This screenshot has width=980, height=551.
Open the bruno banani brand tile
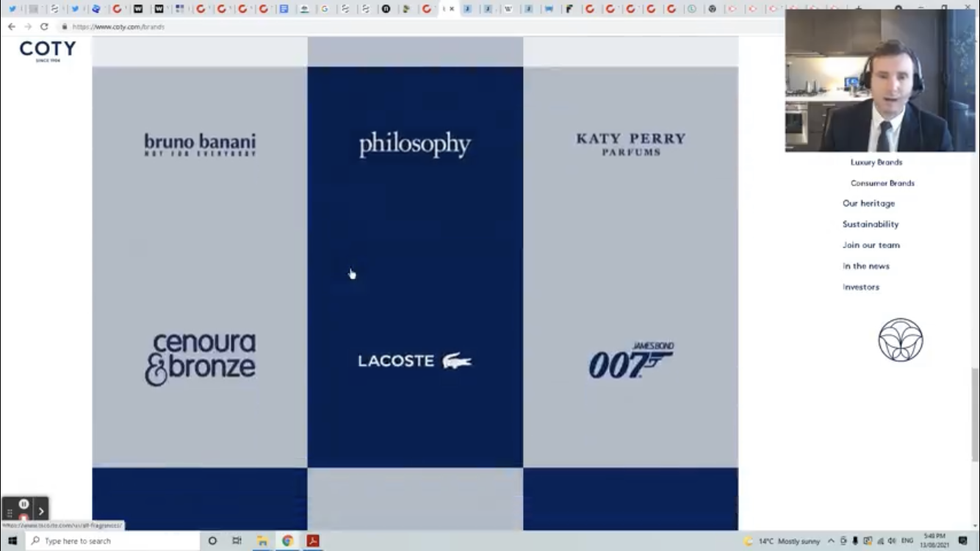200,145
